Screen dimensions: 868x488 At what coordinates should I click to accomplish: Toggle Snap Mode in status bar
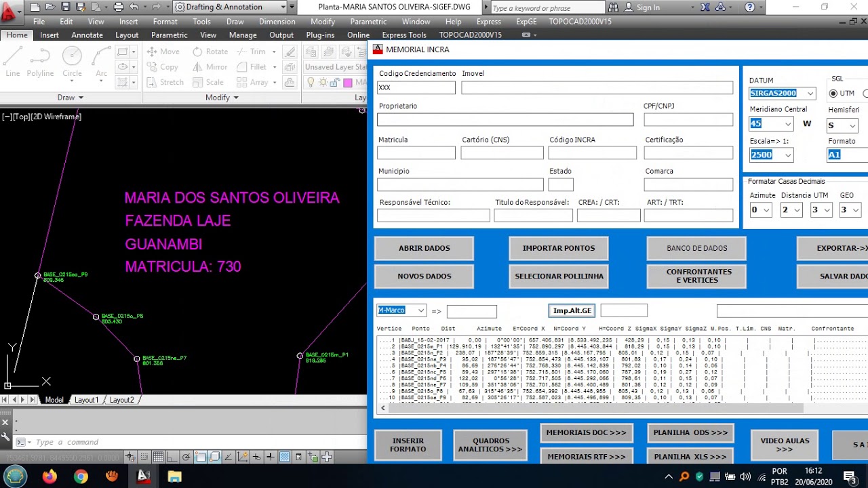tap(144, 457)
